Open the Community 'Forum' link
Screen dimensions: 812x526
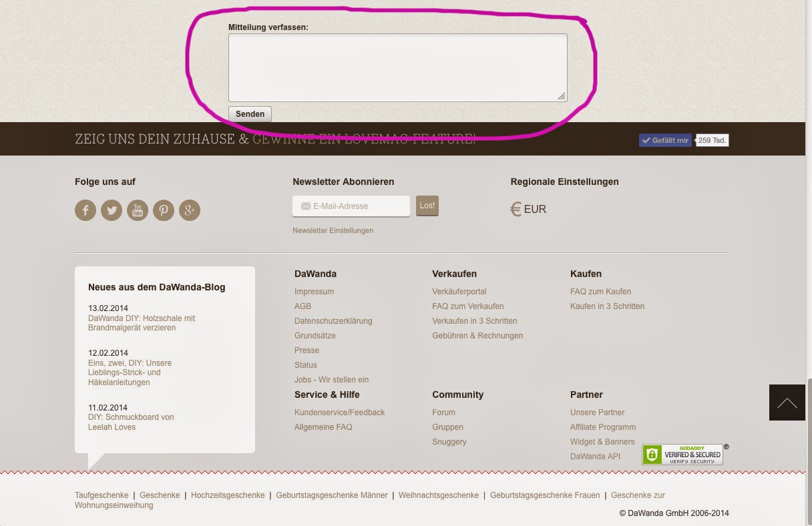pos(443,413)
